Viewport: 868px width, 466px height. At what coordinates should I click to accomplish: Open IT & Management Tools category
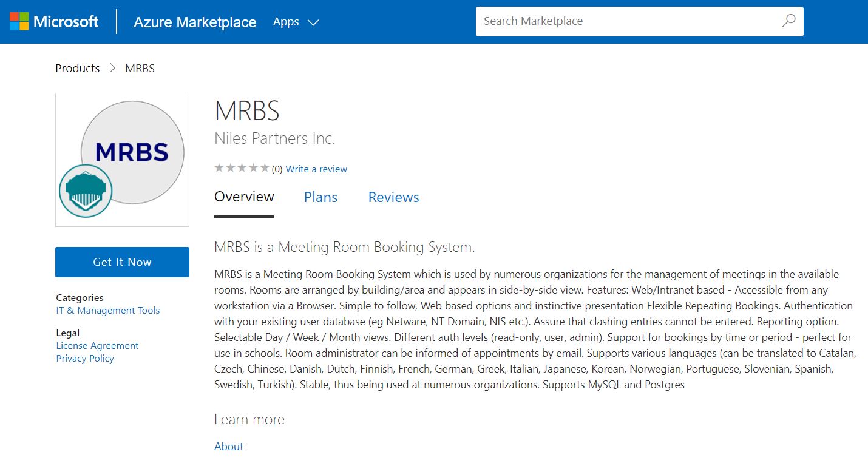[x=107, y=311]
